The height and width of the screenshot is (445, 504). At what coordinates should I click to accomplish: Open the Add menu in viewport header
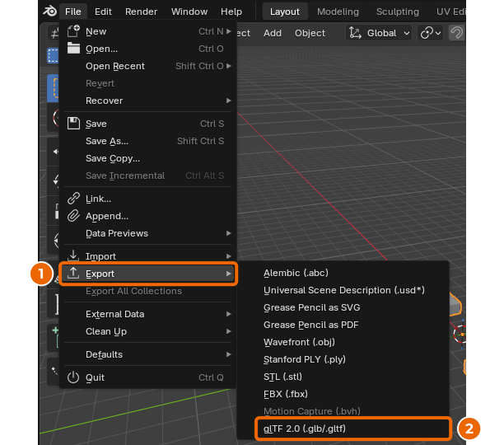tap(273, 33)
